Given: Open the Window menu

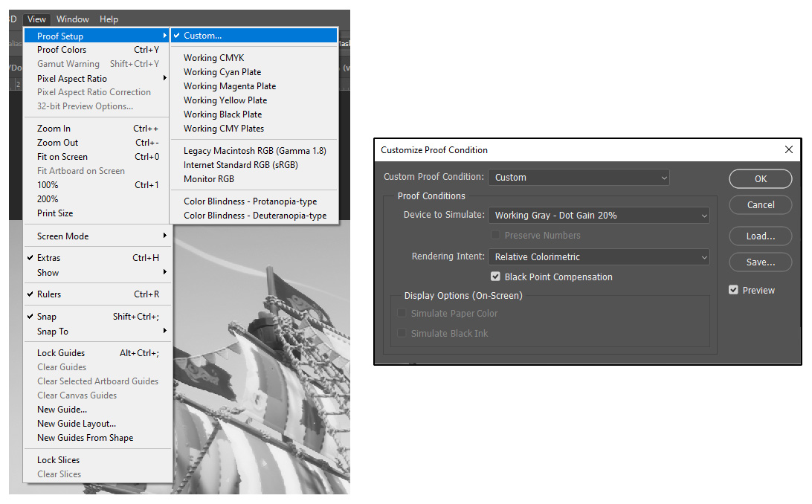Looking at the screenshot, I should (x=72, y=19).
